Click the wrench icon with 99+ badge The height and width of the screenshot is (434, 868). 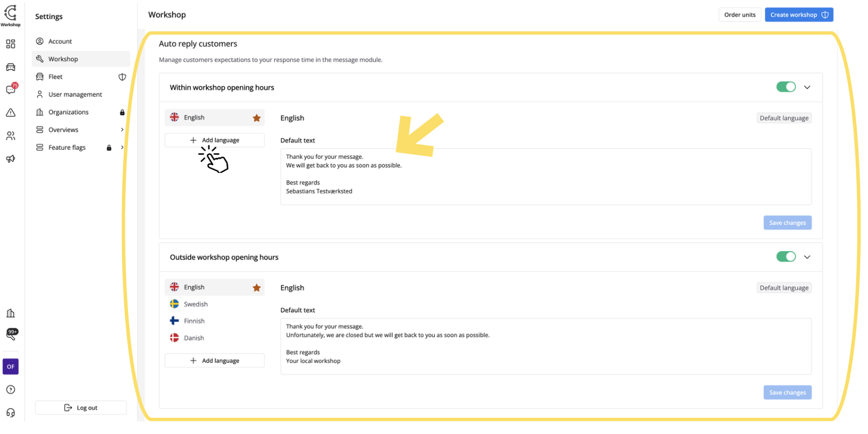(x=11, y=336)
